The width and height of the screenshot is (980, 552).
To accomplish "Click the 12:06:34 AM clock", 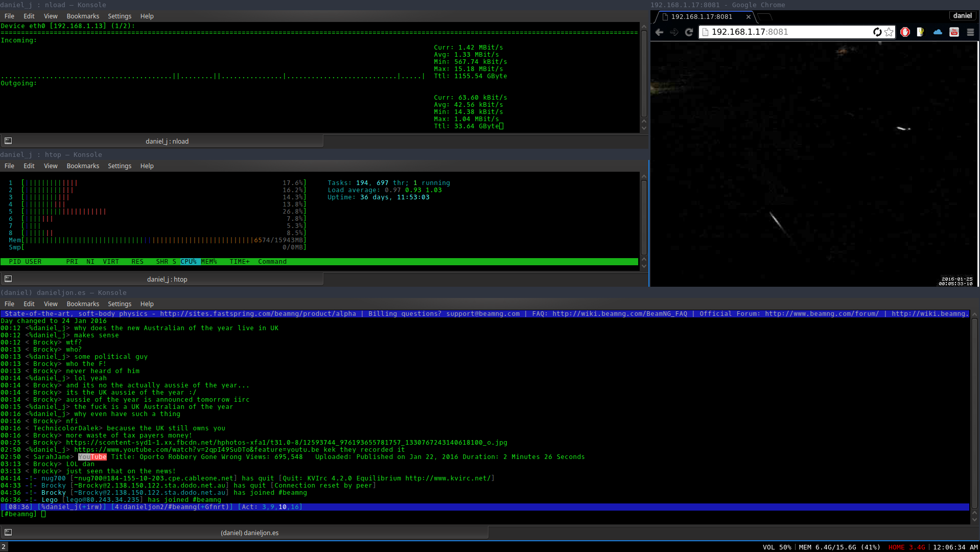I will pyautogui.click(x=955, y=547).
